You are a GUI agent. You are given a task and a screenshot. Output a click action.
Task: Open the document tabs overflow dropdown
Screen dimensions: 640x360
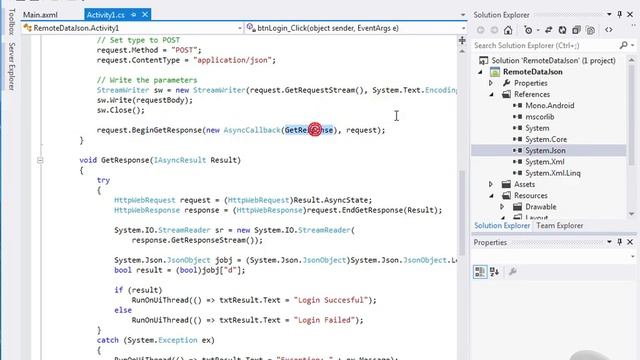[463, 15]
